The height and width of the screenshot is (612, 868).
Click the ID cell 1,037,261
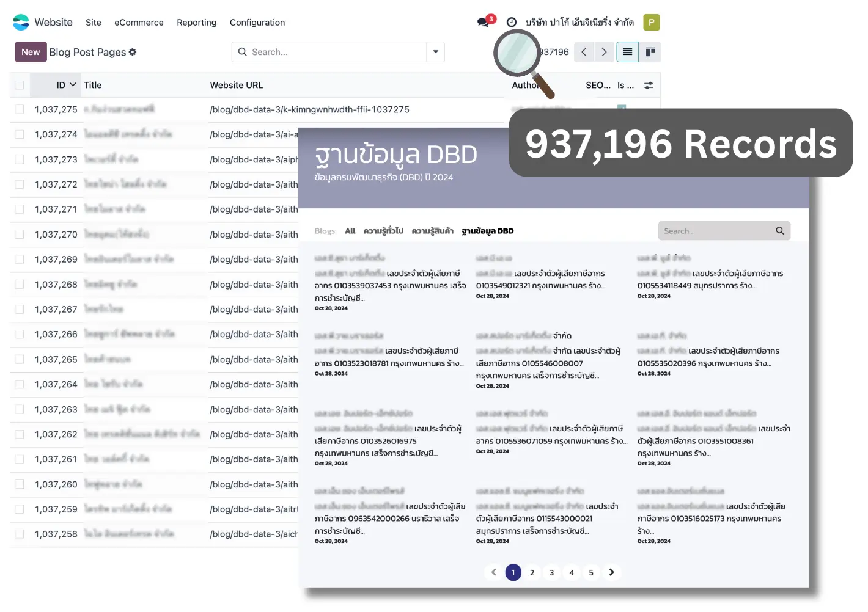pos(56,459)
